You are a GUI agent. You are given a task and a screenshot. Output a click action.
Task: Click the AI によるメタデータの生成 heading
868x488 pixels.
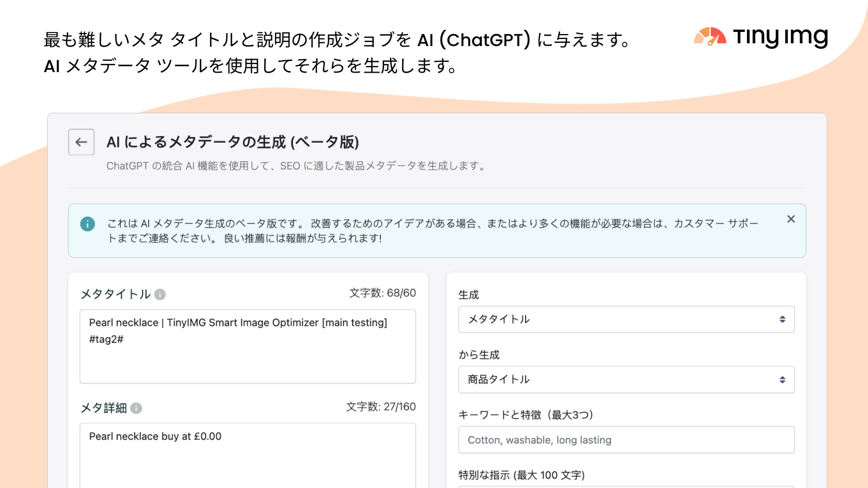pyautogui.click(x=233, y=142)
